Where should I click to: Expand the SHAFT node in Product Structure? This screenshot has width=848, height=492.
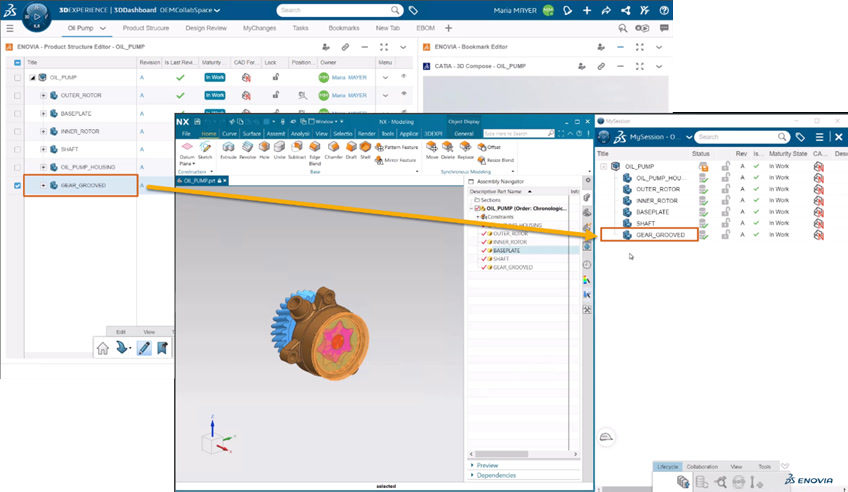[x=43, y=149]
